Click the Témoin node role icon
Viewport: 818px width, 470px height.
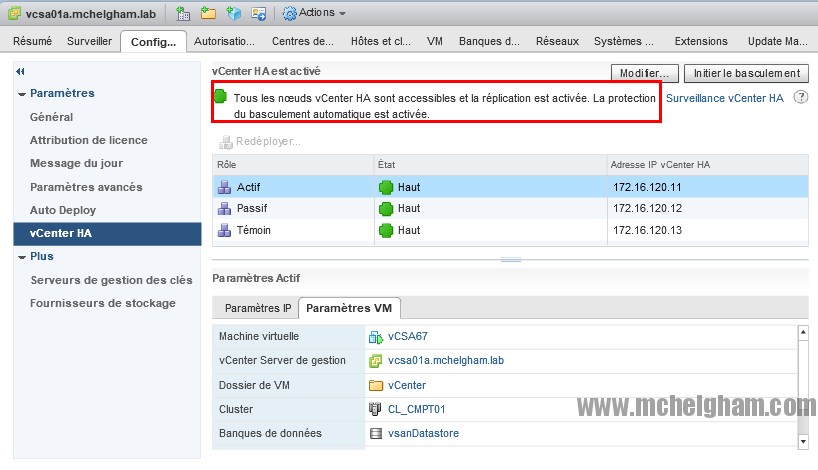click(x=224, y=230)
